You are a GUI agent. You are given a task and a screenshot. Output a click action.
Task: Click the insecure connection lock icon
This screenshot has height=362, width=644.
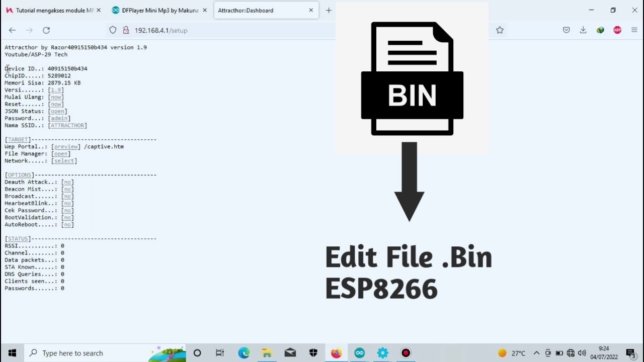pos(126,30)
